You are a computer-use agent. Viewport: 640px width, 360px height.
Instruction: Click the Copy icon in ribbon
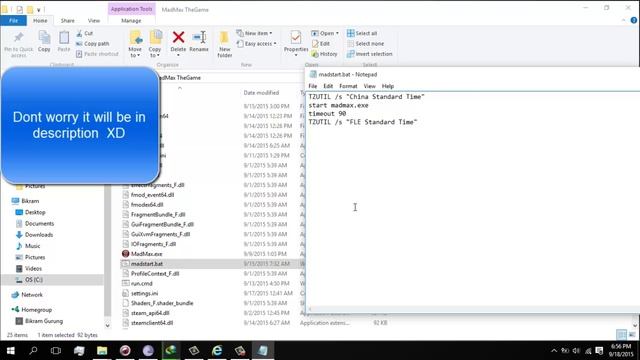44,38
